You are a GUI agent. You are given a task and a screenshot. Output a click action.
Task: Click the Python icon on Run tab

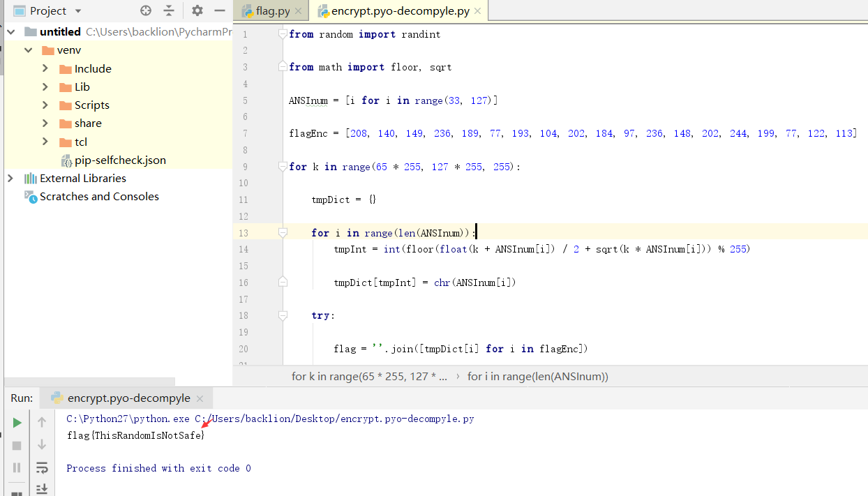pos(57,398)
